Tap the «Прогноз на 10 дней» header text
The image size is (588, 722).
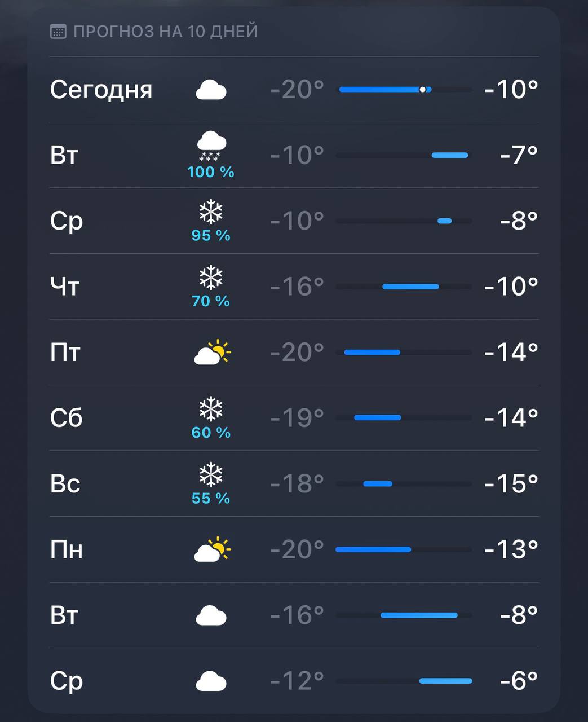pos(165,32)
